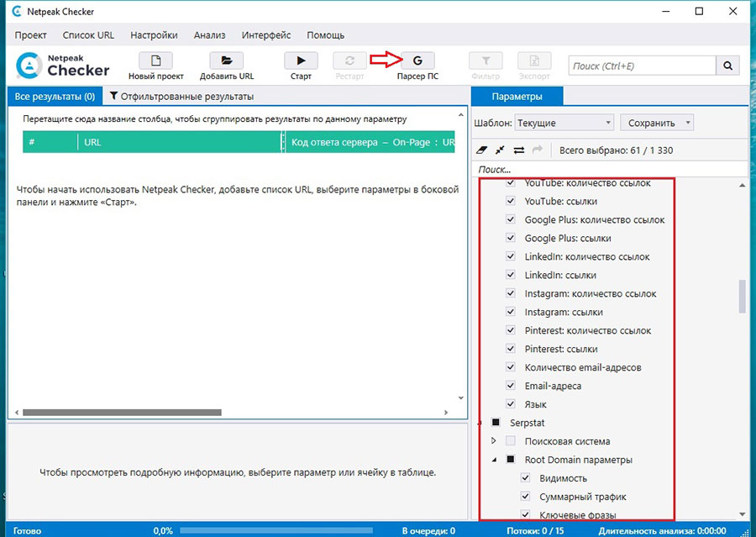The width and height of the screenshot is (756, 537).
Task: Click the swap arrows icon in parameters panel
Action: (519, 150)
